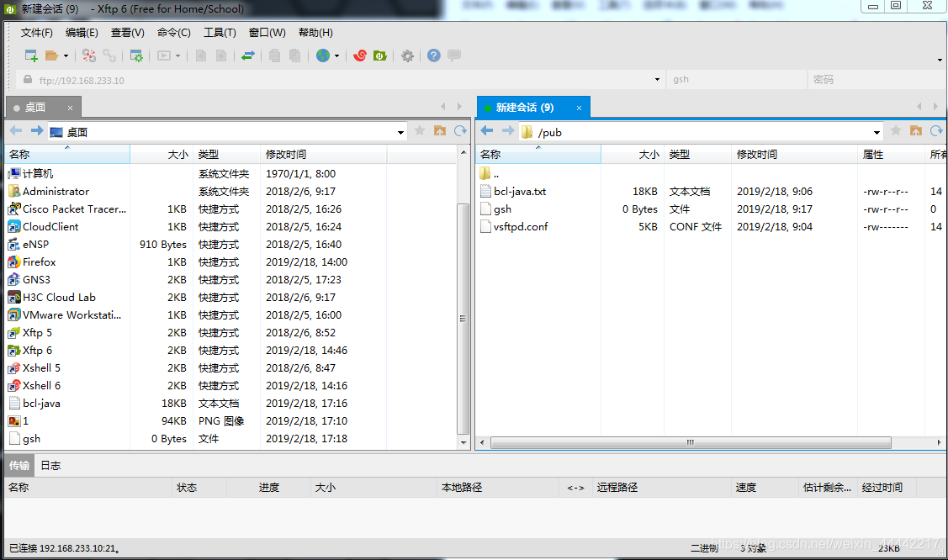Click the play-box terminal icon

click(164, 55)
